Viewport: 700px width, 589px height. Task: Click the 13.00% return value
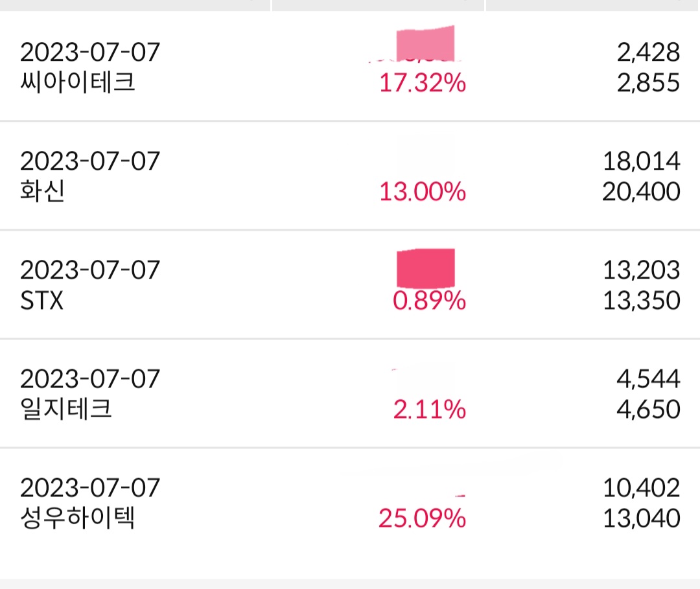point(423,192)
